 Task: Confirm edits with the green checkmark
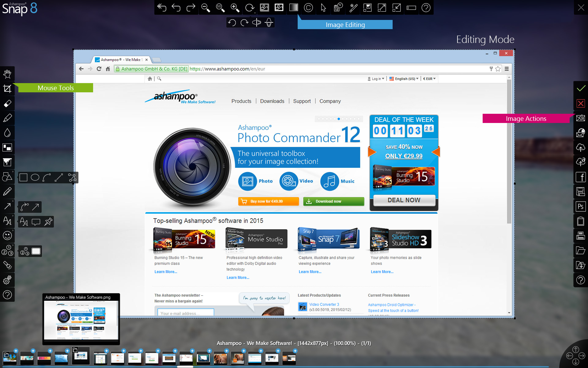pos(581,89)
